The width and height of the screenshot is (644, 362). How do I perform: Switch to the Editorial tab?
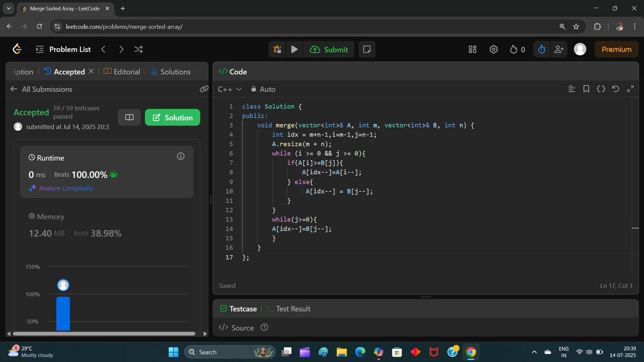(122, 71)
